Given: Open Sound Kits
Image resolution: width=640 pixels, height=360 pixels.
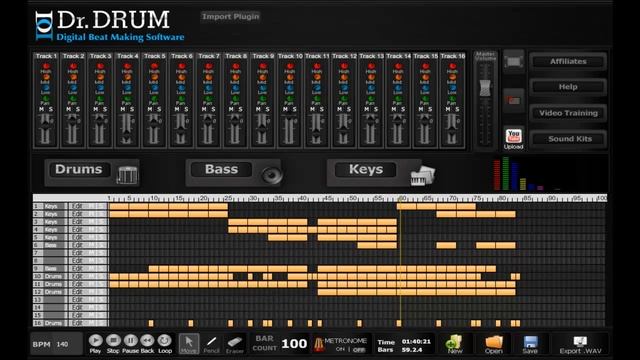Looking at the screenshot, I should (x=568, y=139).
